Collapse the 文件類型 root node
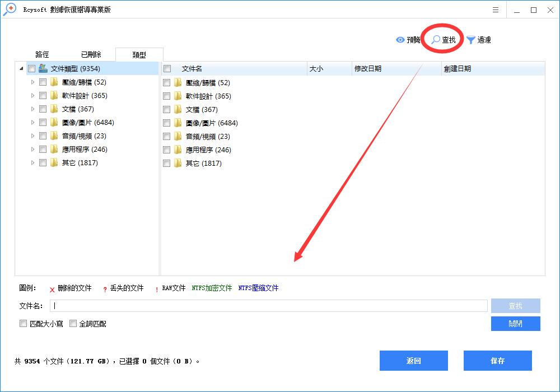 tap(21, 68)
